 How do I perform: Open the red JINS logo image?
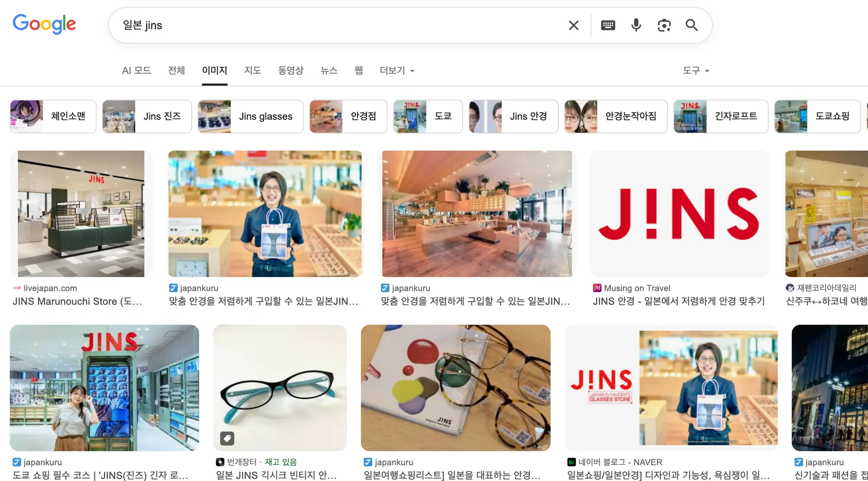click(679, 214)
